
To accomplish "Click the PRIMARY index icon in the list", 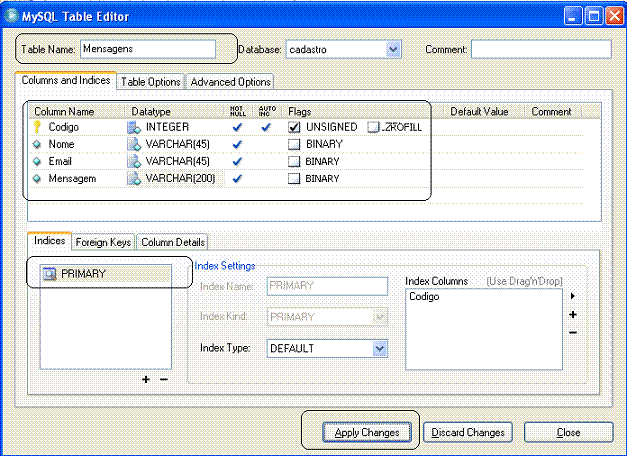I will click(50, 274).
